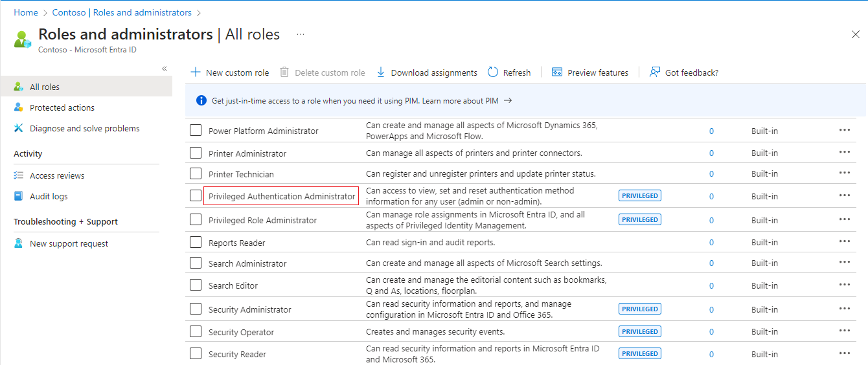
Task: Check the Privileged Role Administrator checkbox
Action: pos(196,220)
